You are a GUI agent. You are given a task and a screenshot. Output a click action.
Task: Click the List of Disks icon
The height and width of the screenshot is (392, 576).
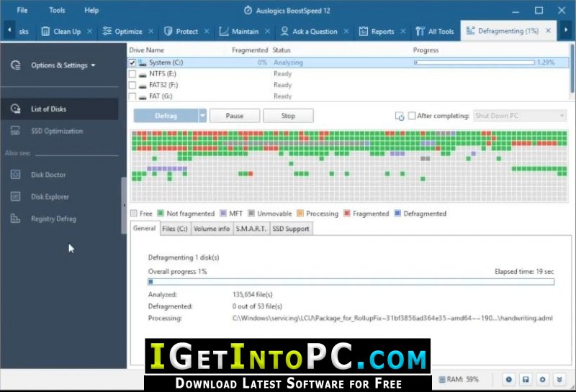(x=15, y=109)
